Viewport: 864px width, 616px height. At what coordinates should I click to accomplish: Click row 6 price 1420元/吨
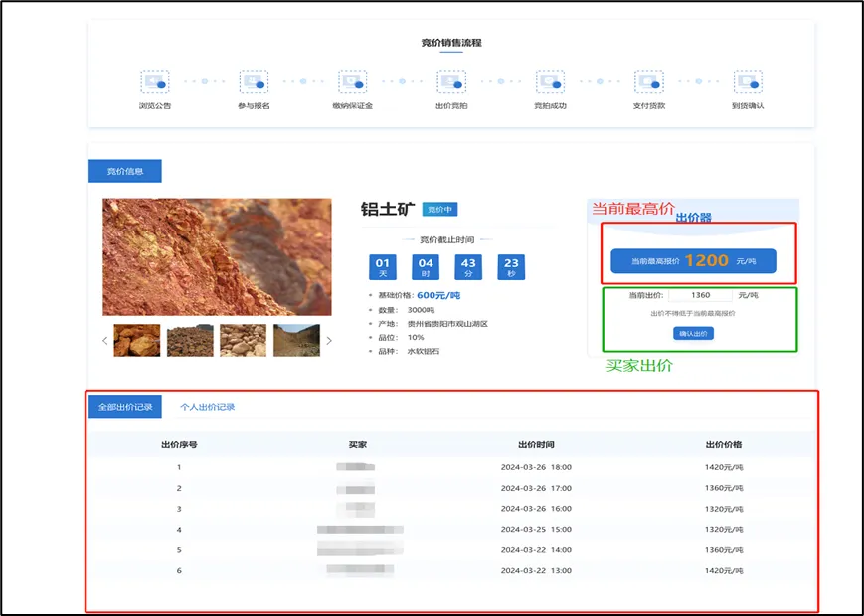pyautogui.click(x=724, y=571)
